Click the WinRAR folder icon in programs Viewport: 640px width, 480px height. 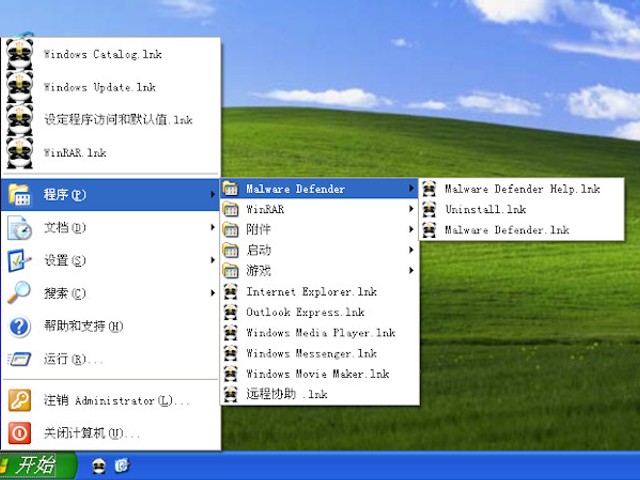(231, 209)
